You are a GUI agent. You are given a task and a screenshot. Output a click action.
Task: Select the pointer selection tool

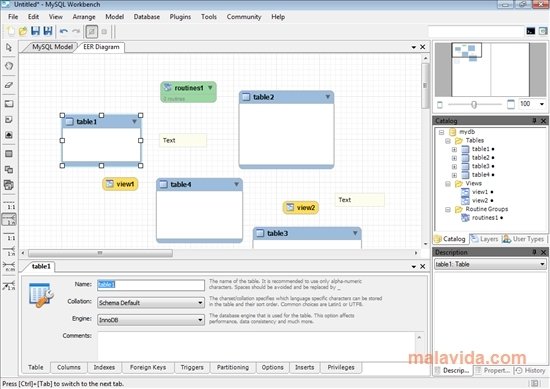pyautogui.click(x=9, y=47)
